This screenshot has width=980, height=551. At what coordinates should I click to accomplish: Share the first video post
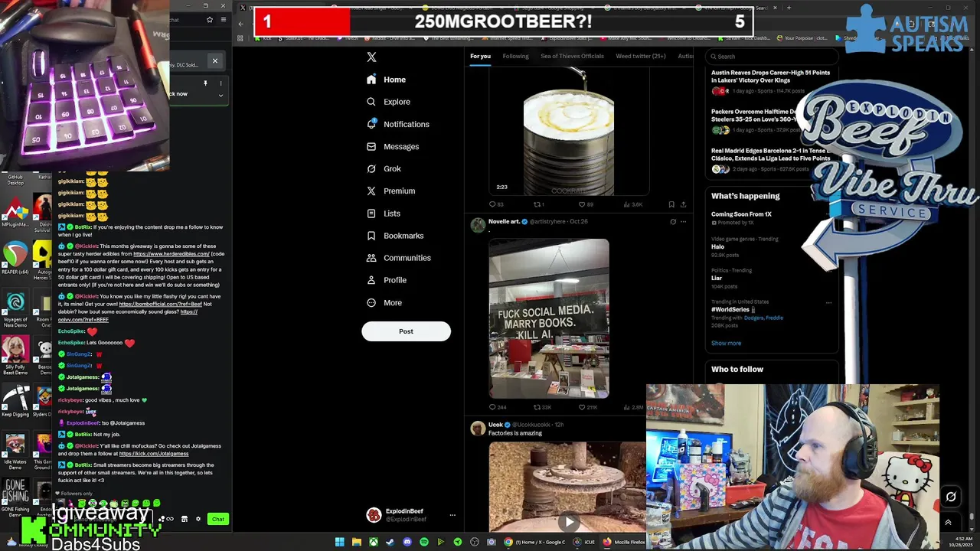tap(683, 204)
